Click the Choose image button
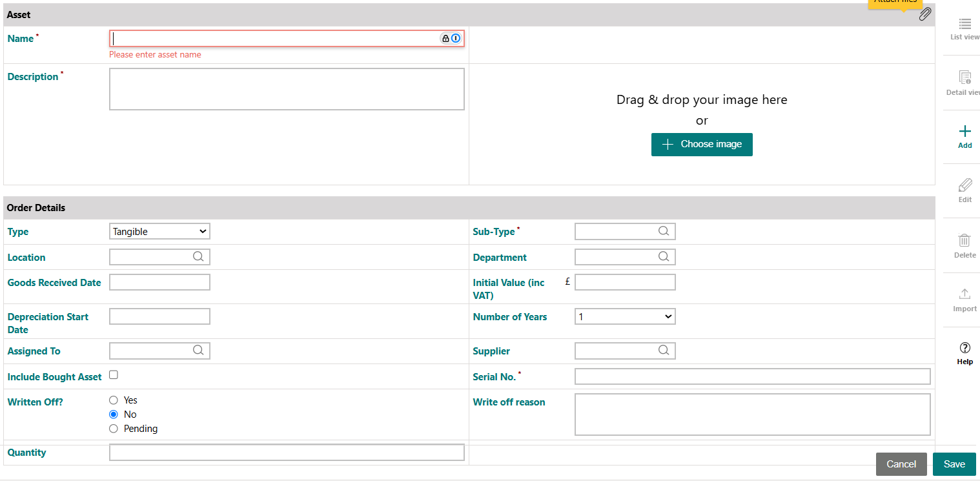The width and height of the screenshot is (980, 481). (702, 145)
